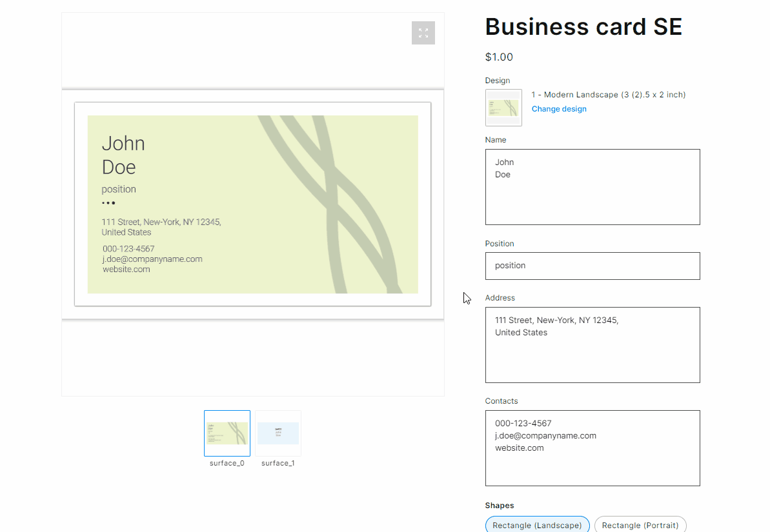Screen dimensions: 770x532
Task: Select the surface_0 thumbnail
Action: [227, 433]
